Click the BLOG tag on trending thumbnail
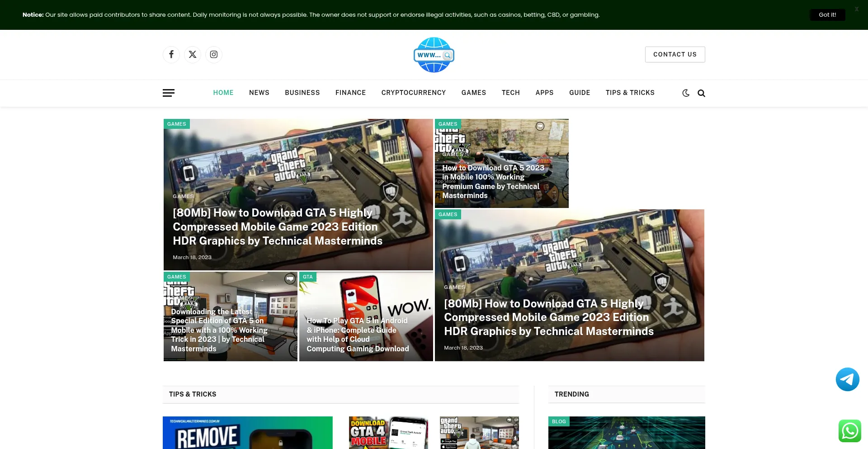868x449 pixels. [x=559, y=421]
